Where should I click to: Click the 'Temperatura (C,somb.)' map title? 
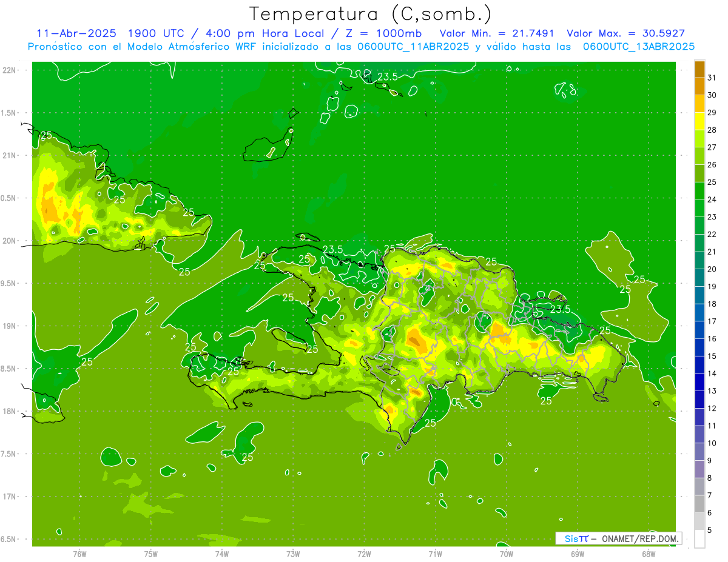coord(371,14)
